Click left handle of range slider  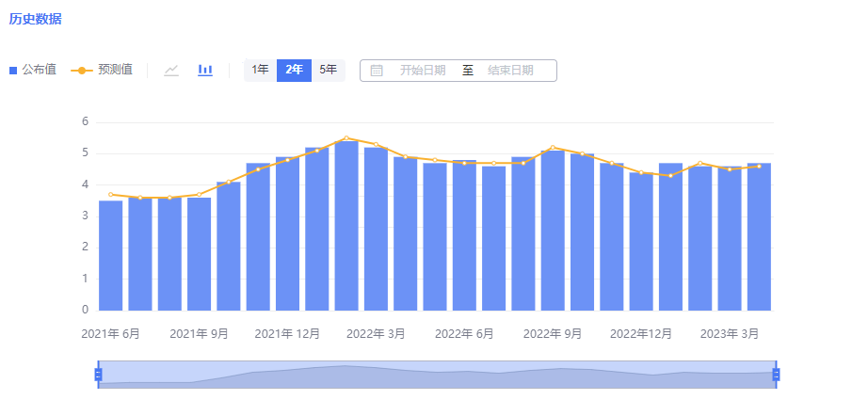pyautogui.click(x=98, y=375)
